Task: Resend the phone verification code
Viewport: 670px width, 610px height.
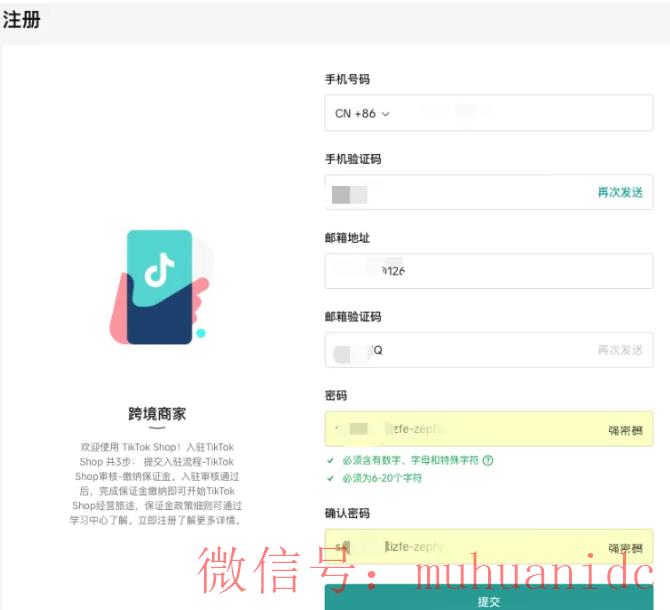Action: point(620,192)
